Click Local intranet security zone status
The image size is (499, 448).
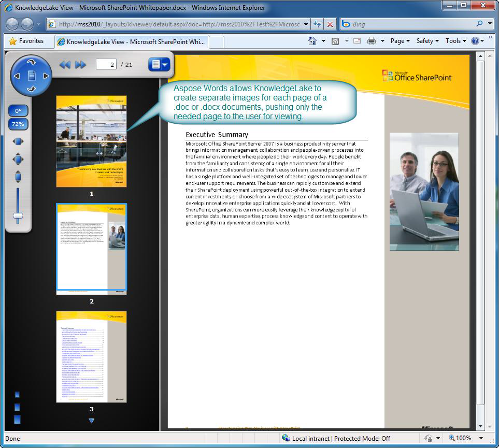coord(336,439)
